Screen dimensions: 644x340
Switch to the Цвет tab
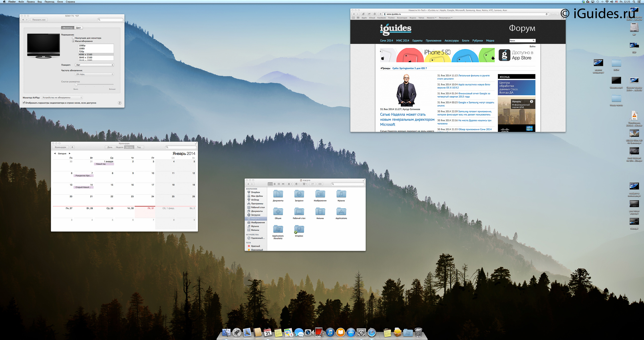pos(78,28)
